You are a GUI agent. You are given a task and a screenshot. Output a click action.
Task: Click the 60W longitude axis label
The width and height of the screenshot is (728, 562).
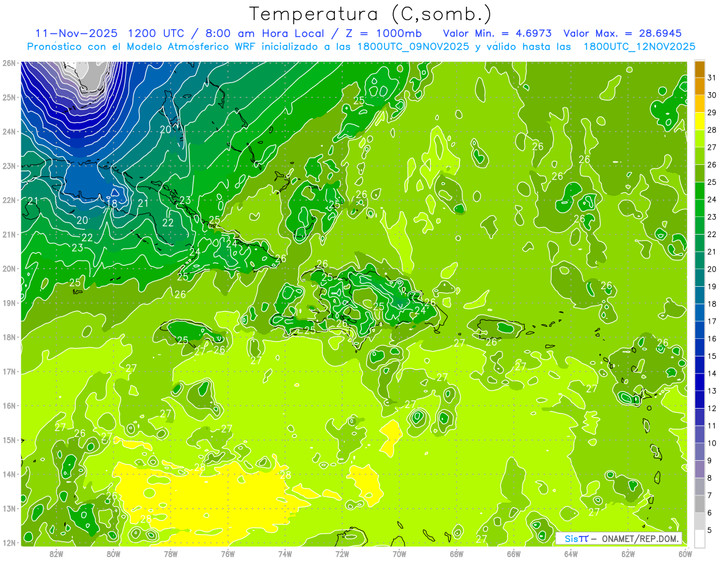pyautogui.click(x=685, y=554)
